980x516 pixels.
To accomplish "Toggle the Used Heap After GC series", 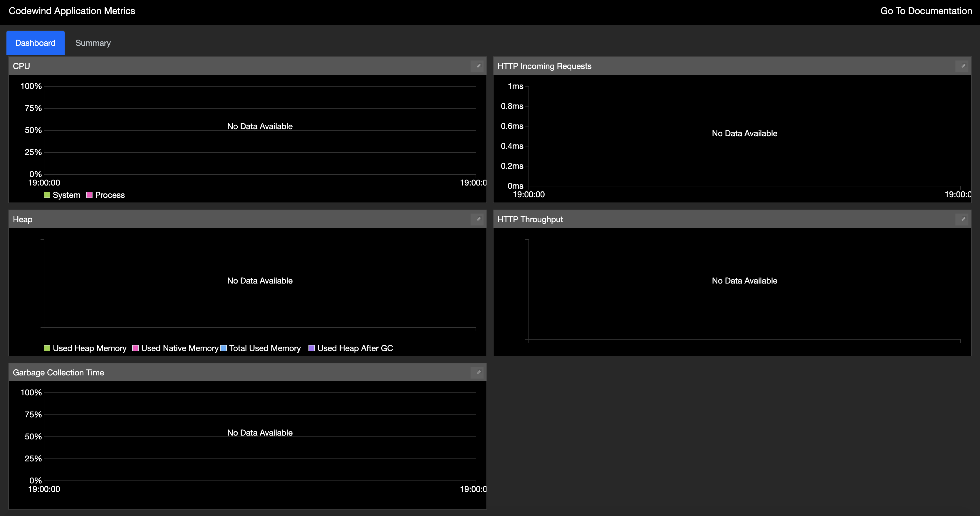I will (x=351, y=348).
